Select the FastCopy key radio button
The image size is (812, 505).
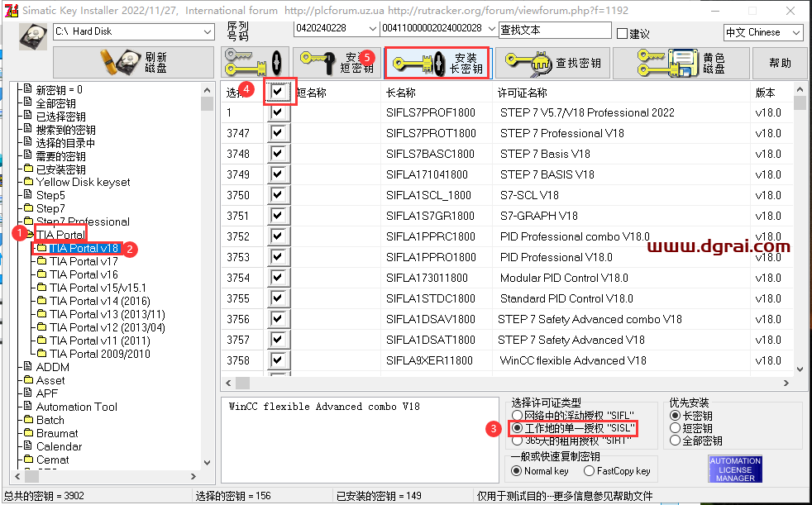589,471
